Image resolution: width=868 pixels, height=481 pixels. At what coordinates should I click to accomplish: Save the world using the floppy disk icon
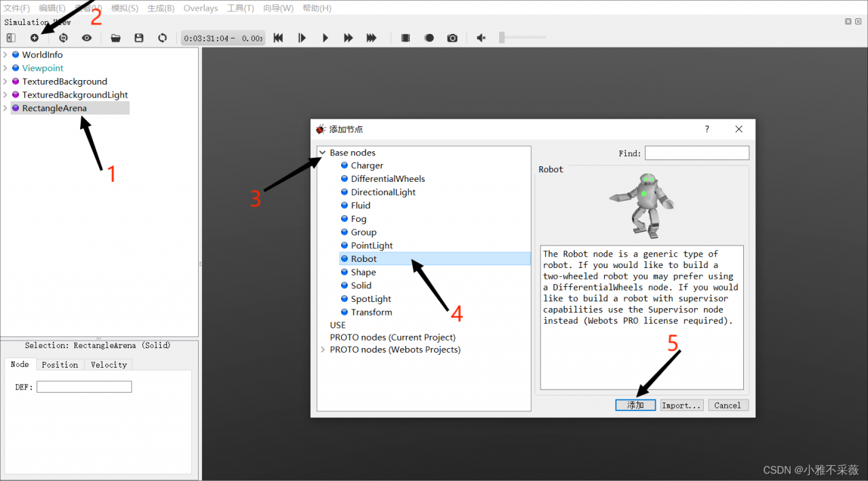pos(139,38)
